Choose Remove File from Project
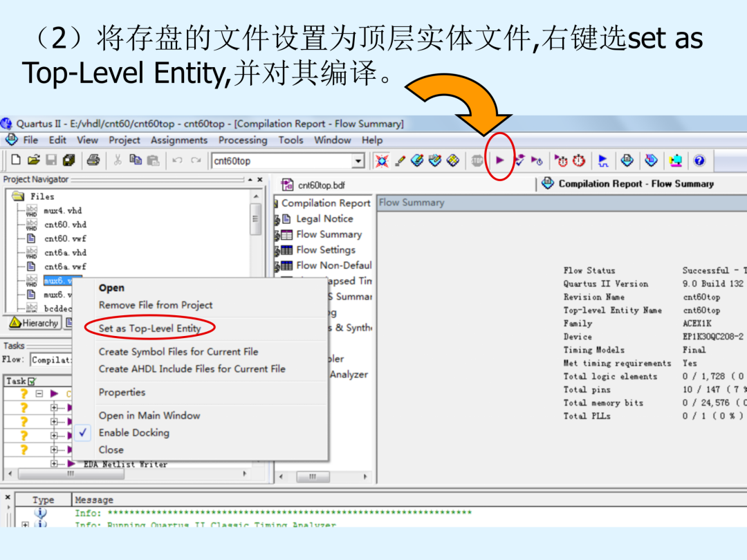This screenshot has width=747, height=560. [x=156, y=305]
